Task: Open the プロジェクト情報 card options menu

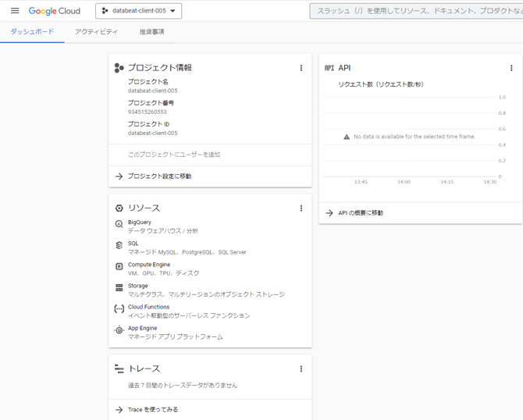Action: (x=301, y=68)
